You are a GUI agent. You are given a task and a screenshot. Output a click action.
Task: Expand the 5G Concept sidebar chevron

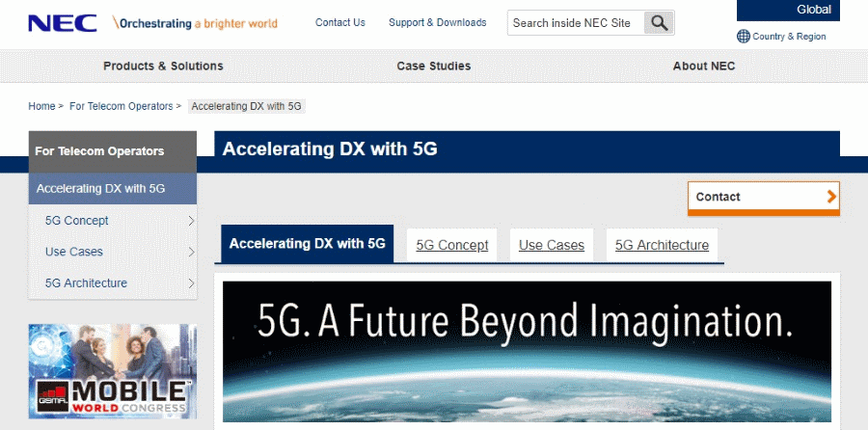pyautogui.click(x=191, y=221)
